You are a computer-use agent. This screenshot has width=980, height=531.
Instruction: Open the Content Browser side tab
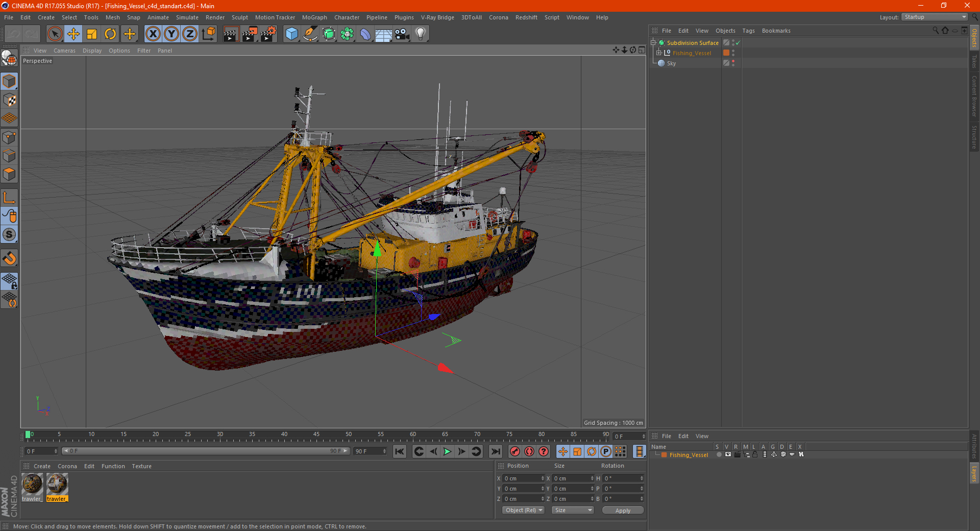point(974,96)
